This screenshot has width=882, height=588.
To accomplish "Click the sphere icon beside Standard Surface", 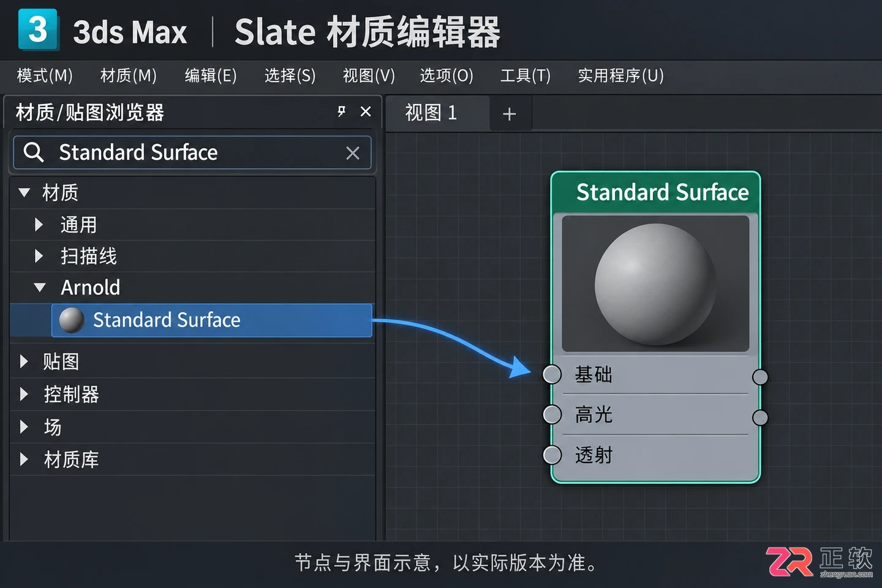I will click(71, 320).
